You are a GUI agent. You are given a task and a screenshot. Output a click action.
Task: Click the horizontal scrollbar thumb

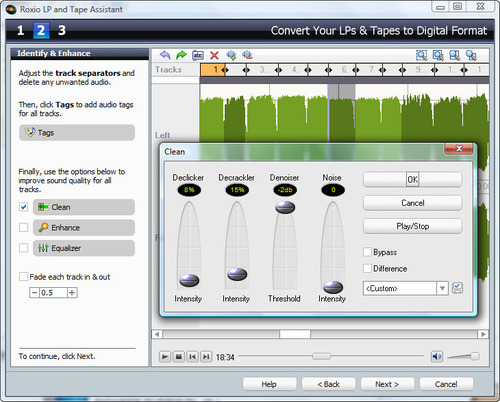295,334
